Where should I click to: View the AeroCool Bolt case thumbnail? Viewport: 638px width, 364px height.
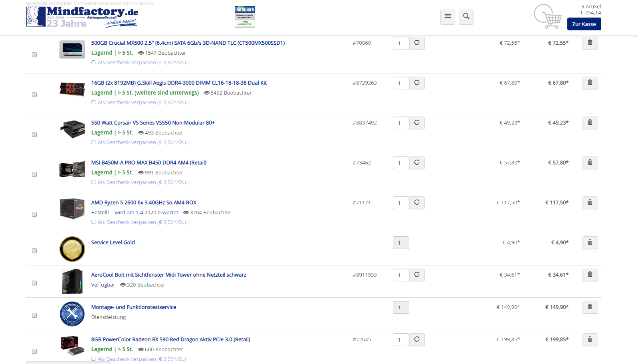(x=72, y=281)
